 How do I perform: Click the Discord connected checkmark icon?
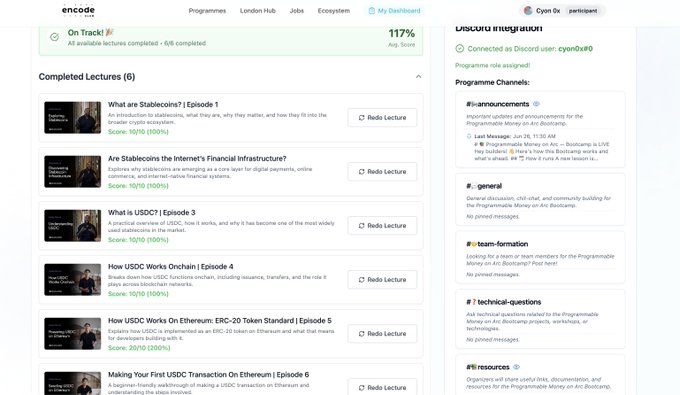[460, 49]
